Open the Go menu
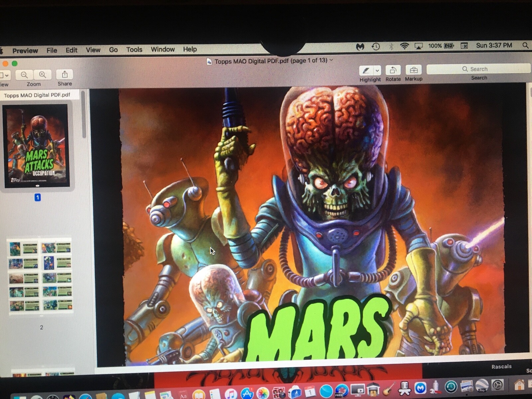Viewport: 532px width, 399px height. pos(113,50)
